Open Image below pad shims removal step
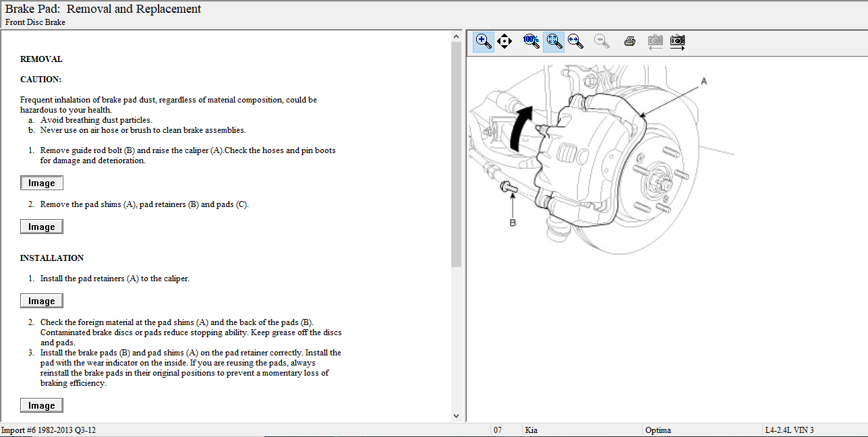 click(x=42, y=227)
